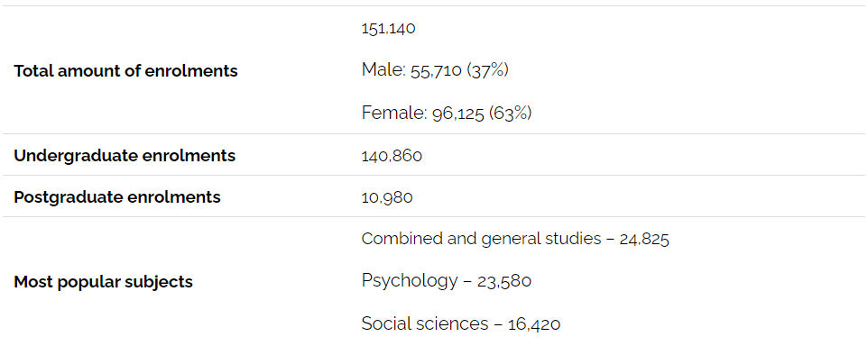Screen dimensions: 868x346
Task: Click the word 'Female:' in enrolments
Action: tap(394, 113)
